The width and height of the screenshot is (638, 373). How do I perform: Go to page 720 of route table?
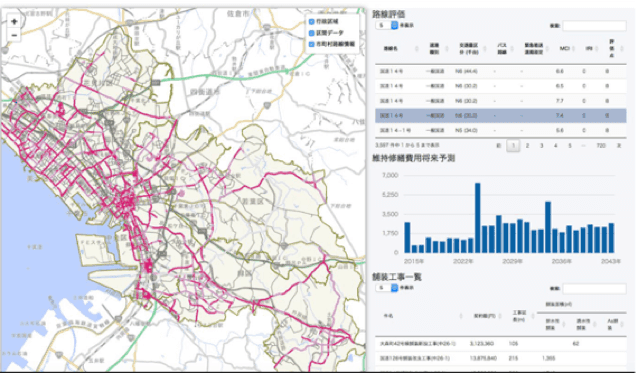coord(601,146)
